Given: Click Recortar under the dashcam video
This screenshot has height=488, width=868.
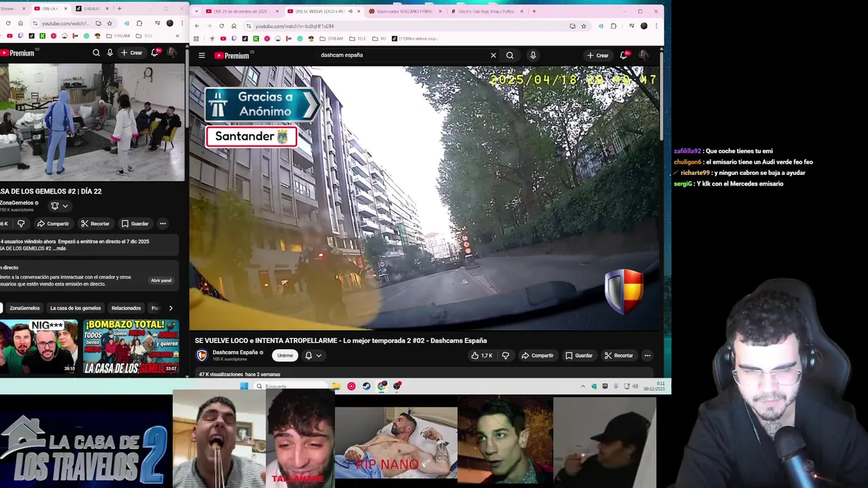Looking at the screenshot, I should (x=618, y=355).
